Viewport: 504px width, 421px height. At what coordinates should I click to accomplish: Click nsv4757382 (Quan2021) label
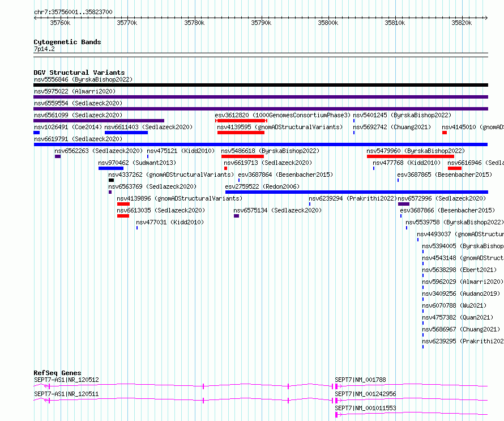pyautogui.click(x=458, y=317)
